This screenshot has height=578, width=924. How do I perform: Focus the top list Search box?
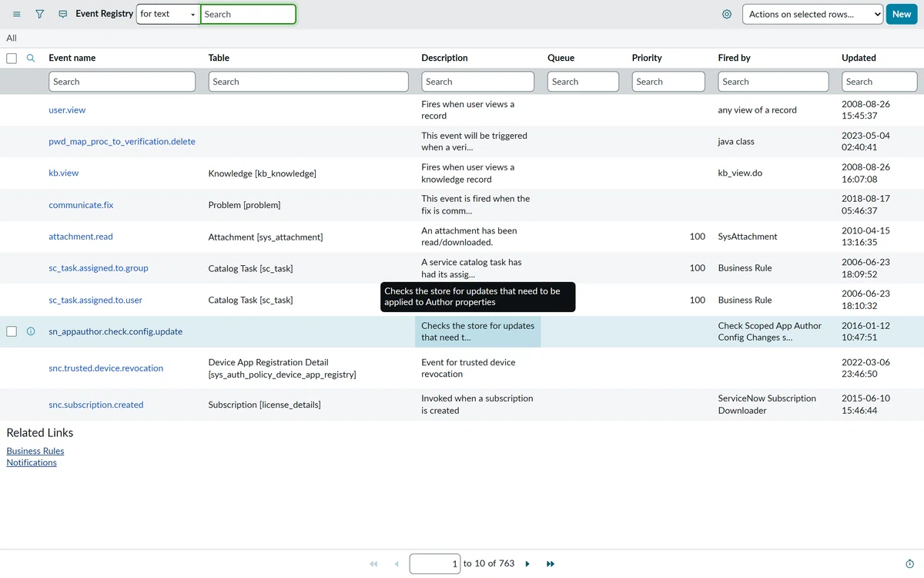click(248, 14)
